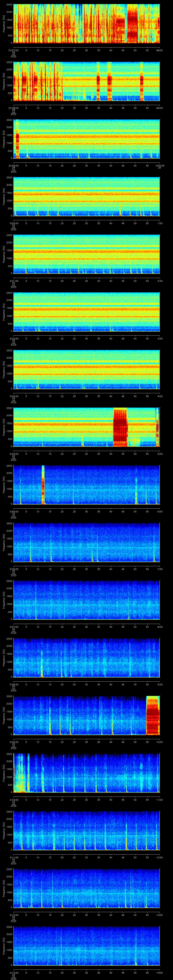This screenshot has width=173, height=980.
Task: Click 'Frequency (Hz)' axis label of the 23:57:00 panel
Action: click(4, 24)
